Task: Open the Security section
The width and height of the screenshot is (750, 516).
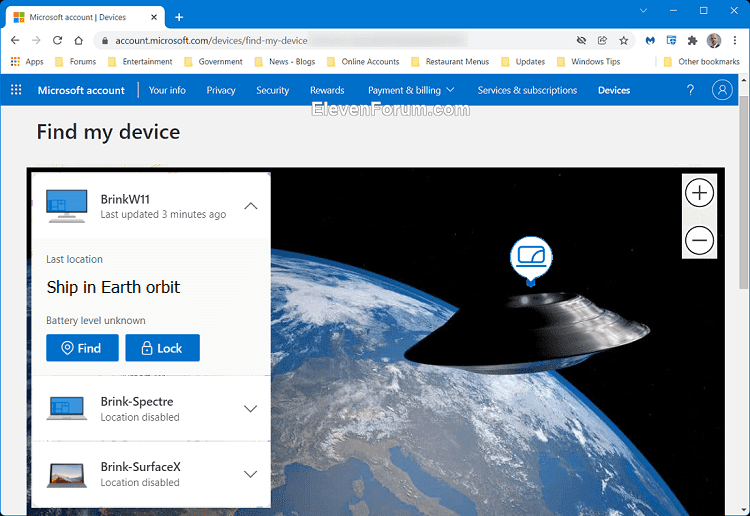Action: coord(273,90)
